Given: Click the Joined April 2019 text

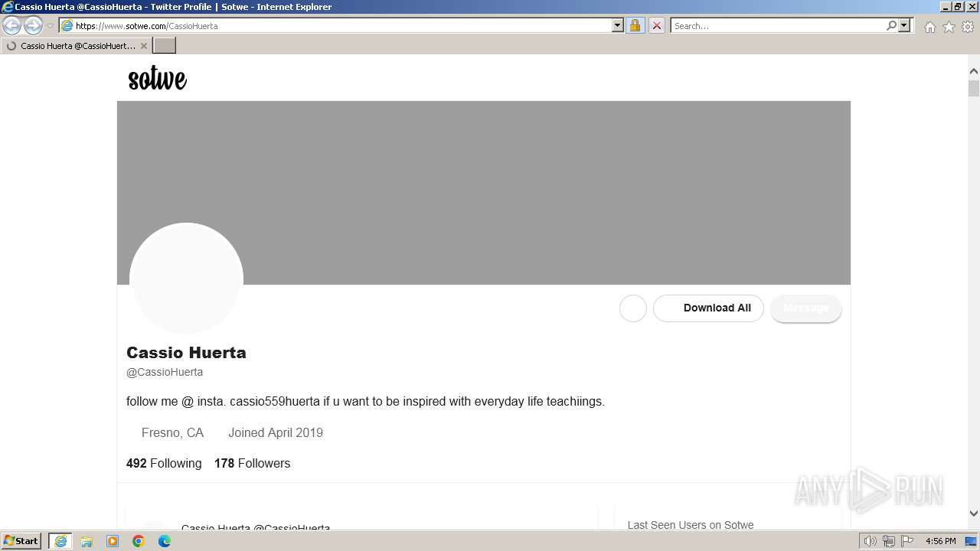Looking at the screenshot, I should click(276, 432).
